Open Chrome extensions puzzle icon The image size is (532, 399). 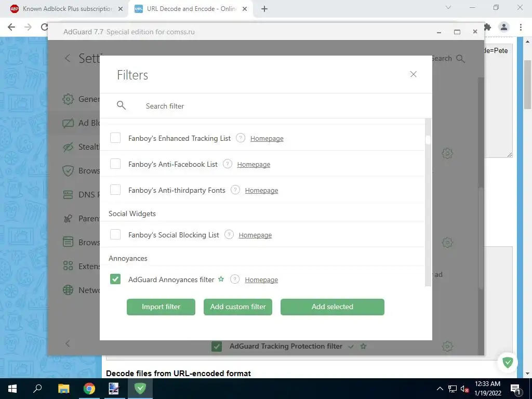coord(487,27)
